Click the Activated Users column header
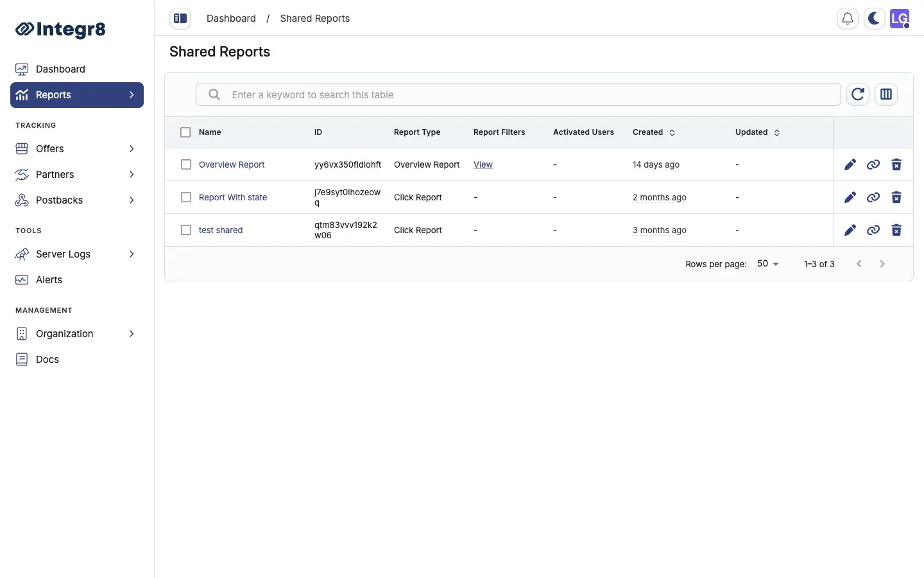This screenshot has height=578, width=924. point(583,132)
